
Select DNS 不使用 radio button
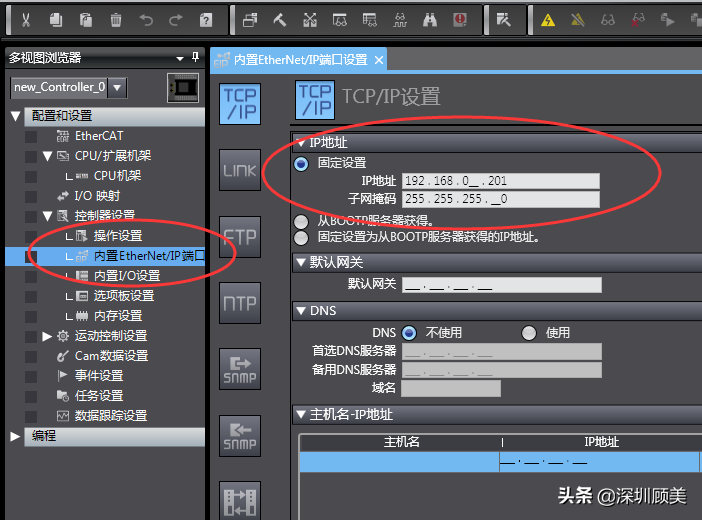tap(409, 333)
